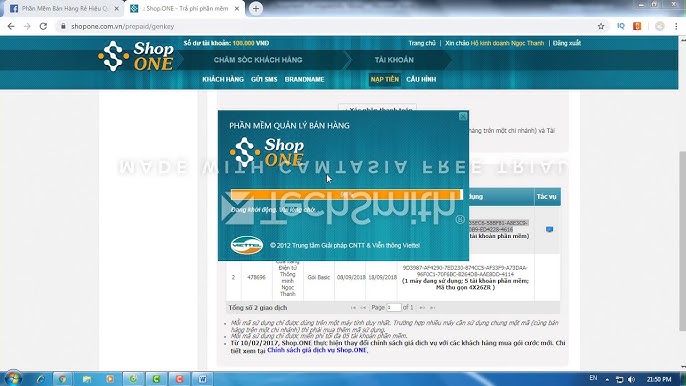Open the Windows Start button
Viewport: 686px width, 386px height.
pos(12,378)
